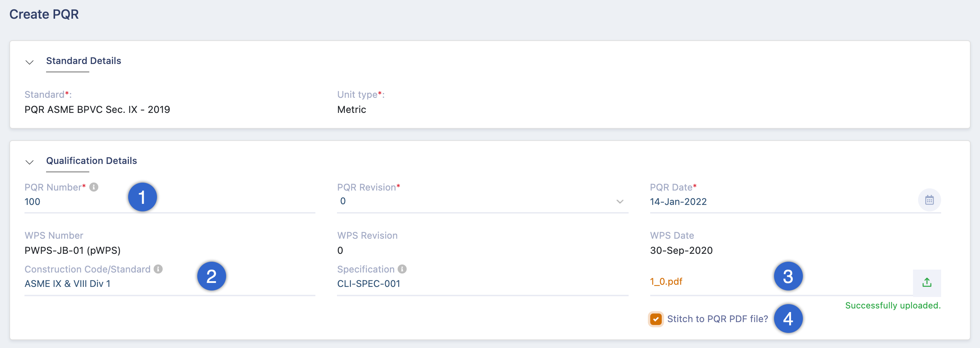Click the Stitch to PQR PDF file label

coord(718,319)
